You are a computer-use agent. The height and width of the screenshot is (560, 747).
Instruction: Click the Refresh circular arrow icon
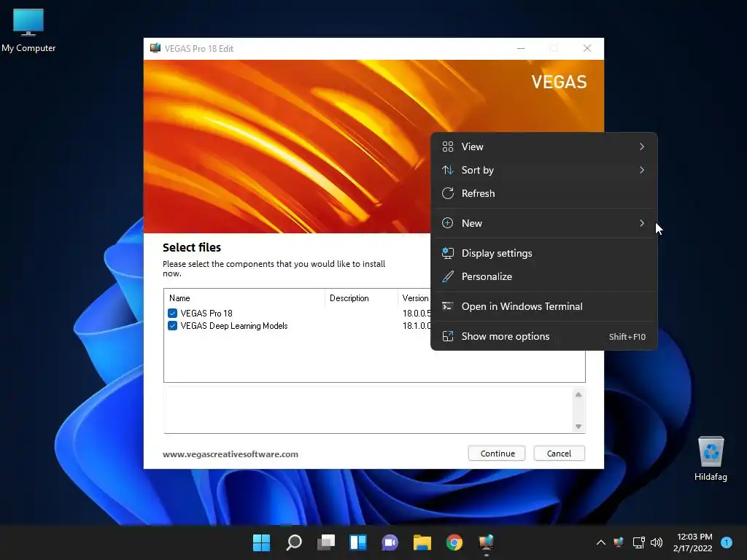tap(448, 193)
